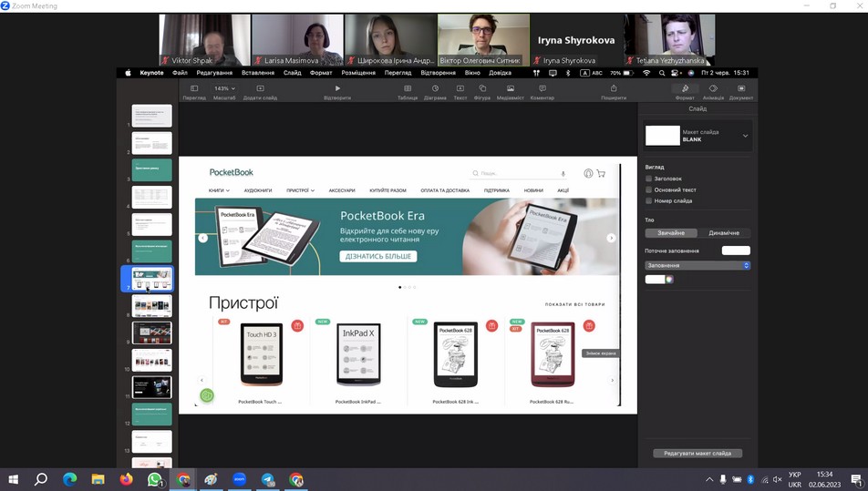Open the Анімація inspector icon

tap(713, 88)
